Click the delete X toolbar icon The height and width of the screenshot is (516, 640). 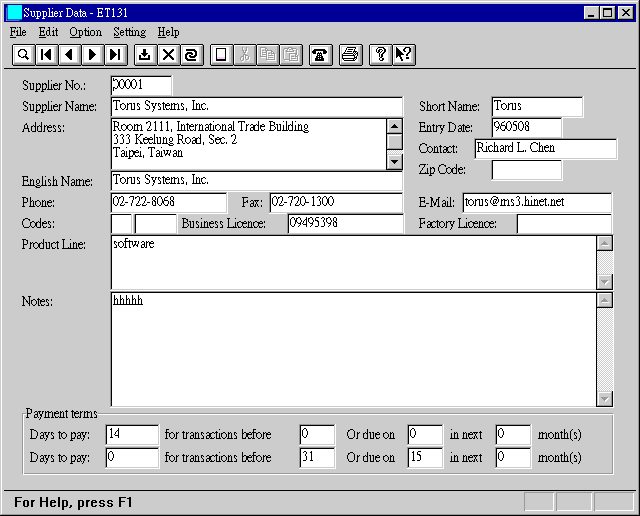(168, 55)
